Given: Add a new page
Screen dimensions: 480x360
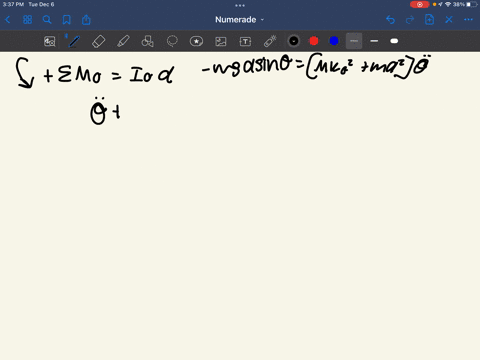Looking at the screenshot, I should coord(429,20).
